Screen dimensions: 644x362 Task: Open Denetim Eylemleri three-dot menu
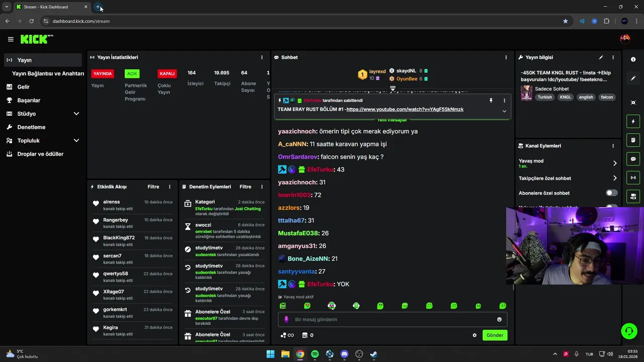click(x=262, y=187)
